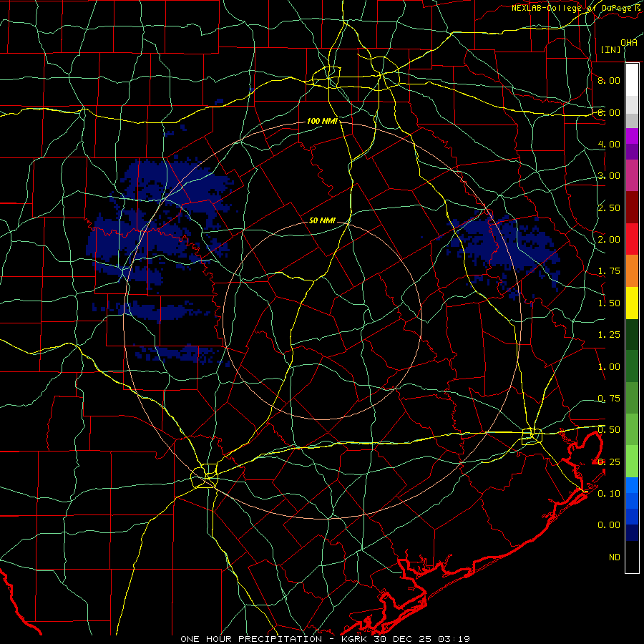Click the "100 NMI" range ring label
The height and width of the screenshot is (644, 644).
(322, 121)
